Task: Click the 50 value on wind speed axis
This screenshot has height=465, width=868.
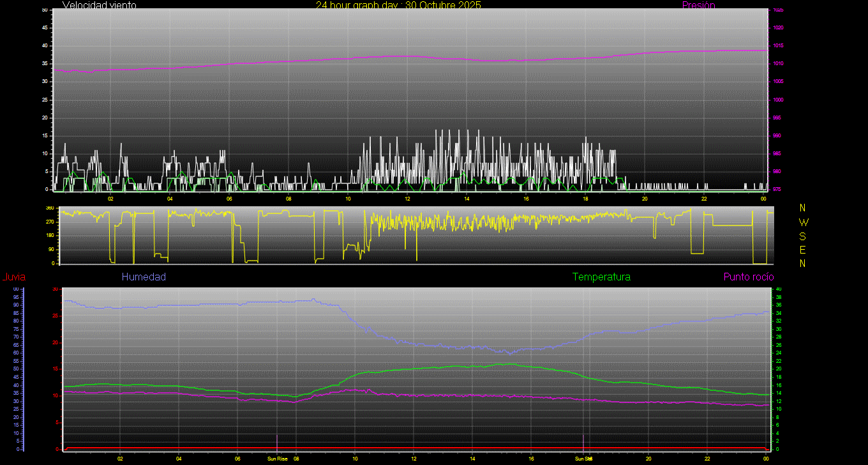Action: pyautogui.click(x=44, y=10)
